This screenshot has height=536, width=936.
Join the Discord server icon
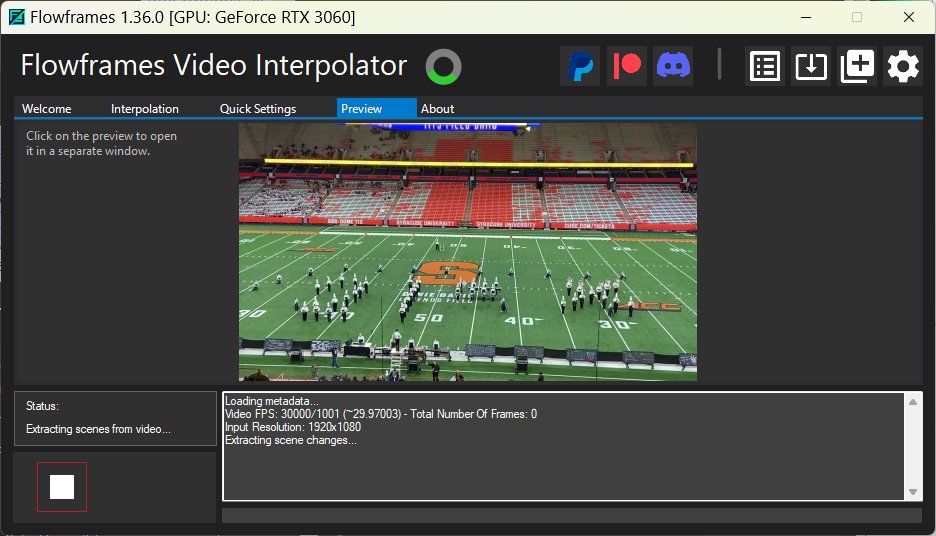pos(673,66)
